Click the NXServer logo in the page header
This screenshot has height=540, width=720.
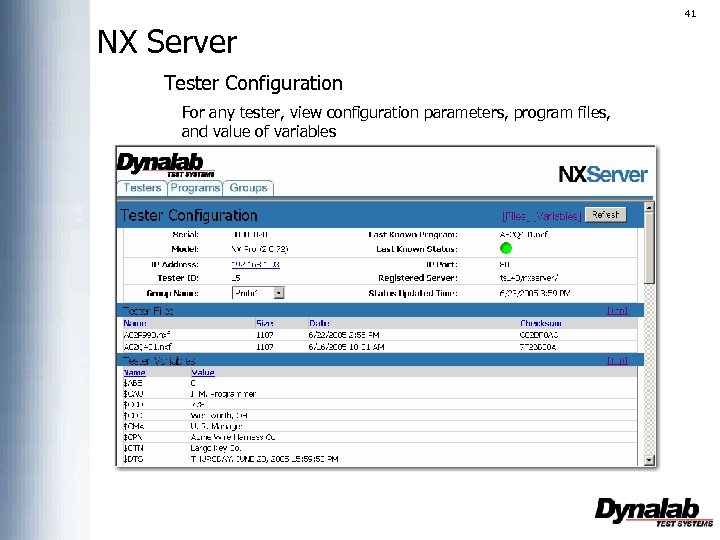[603, 174]
